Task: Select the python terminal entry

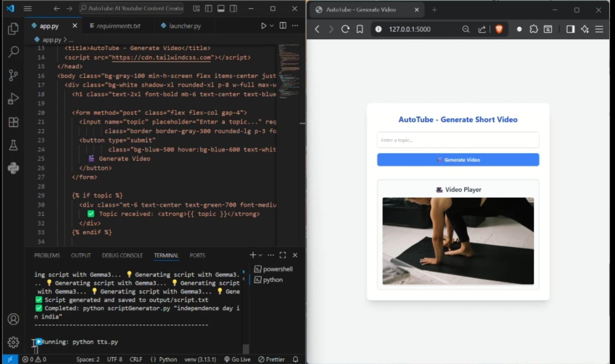Action: click(268, 280)
